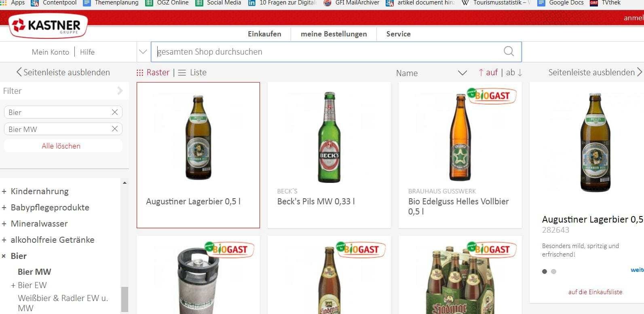This screenshot has height=314, width=644.
Task: Click article number 282643
Action: (x=555, y=230)
